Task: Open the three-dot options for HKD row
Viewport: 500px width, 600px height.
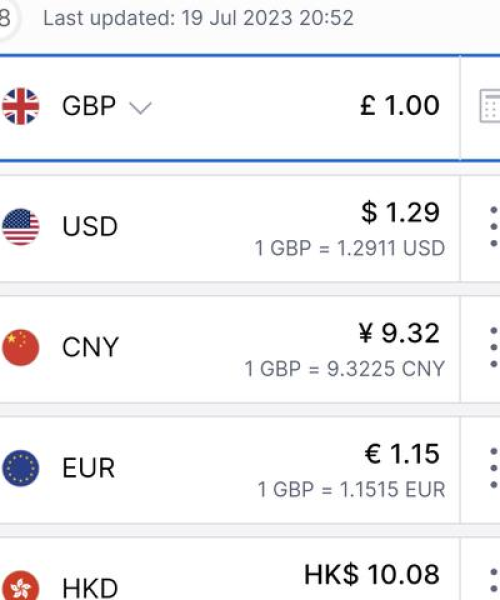Action: (494, 585)
